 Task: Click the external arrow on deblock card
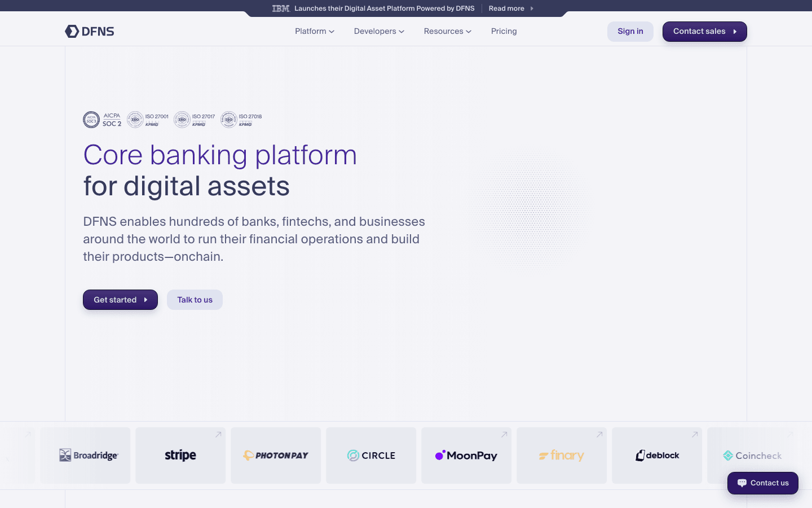[x=695, y=435]
